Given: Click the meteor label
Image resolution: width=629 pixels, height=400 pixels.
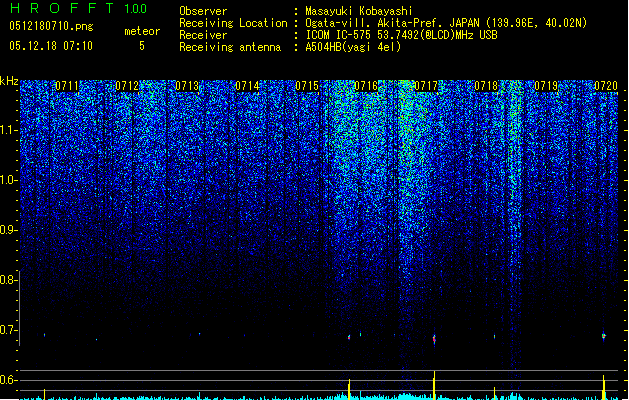Looking at the screenshot, I should 142,31.
